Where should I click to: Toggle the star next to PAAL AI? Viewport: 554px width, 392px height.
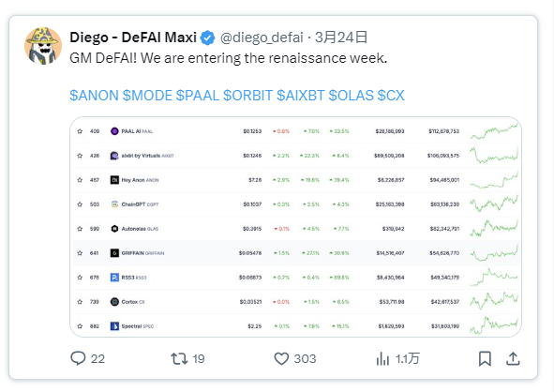[80, 131]
